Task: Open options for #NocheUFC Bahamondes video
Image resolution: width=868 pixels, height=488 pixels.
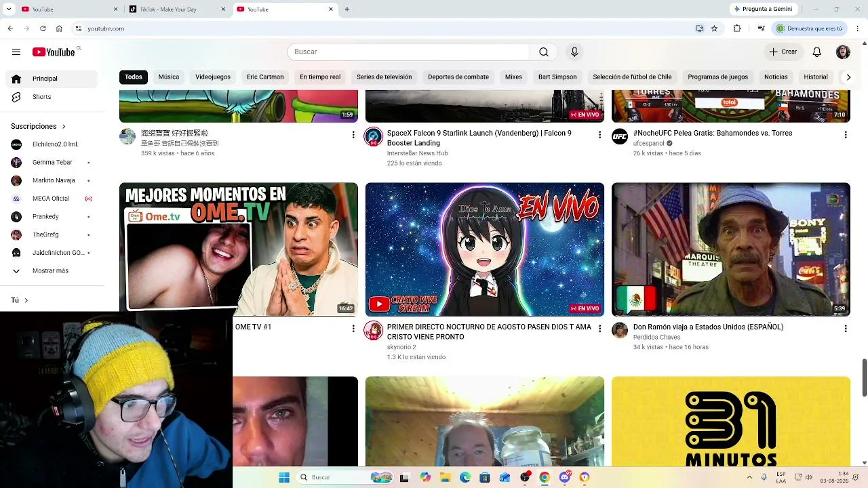Action: tap(846, 135)
